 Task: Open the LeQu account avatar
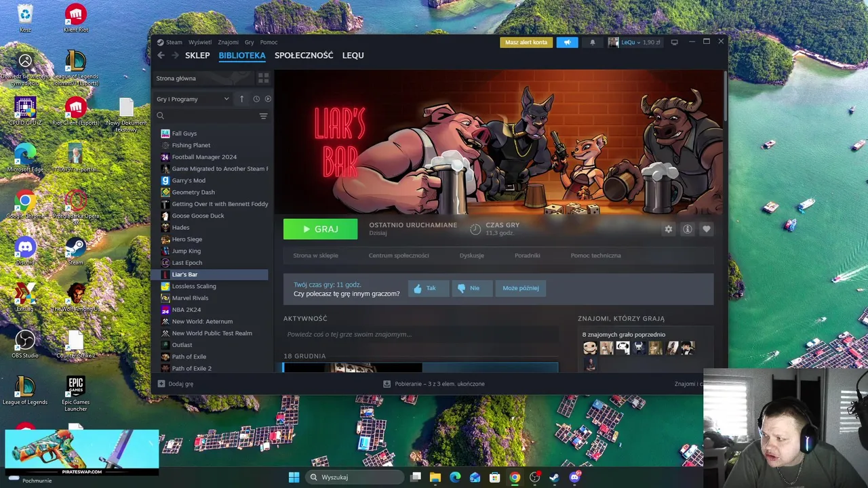613,42
